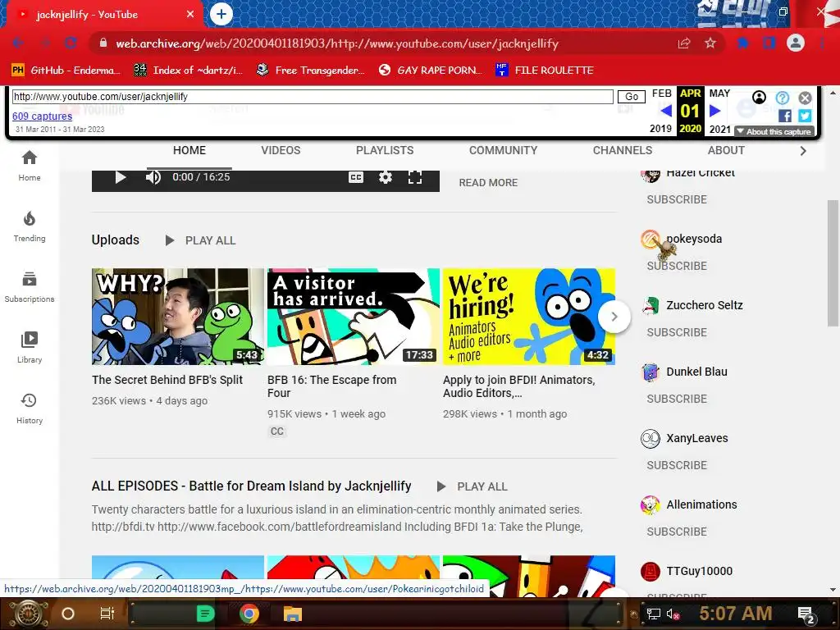This screenshot has width=840, height=630.
Task: Switch to the ABOUT channel tab
Action: coord(726,151)
